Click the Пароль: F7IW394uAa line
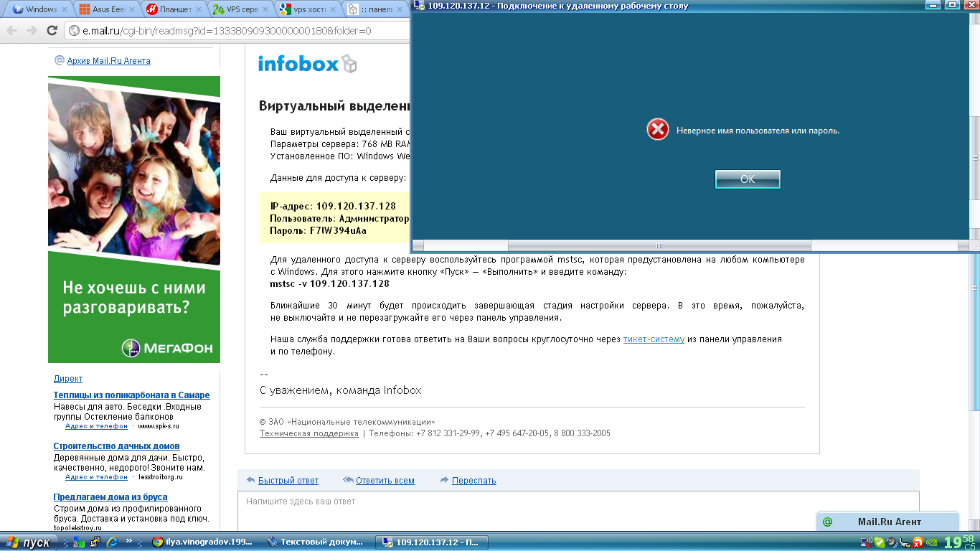Image resolution: width=980 pixels, height=551 pixels. pyautogui.click(x=318, y=231)
